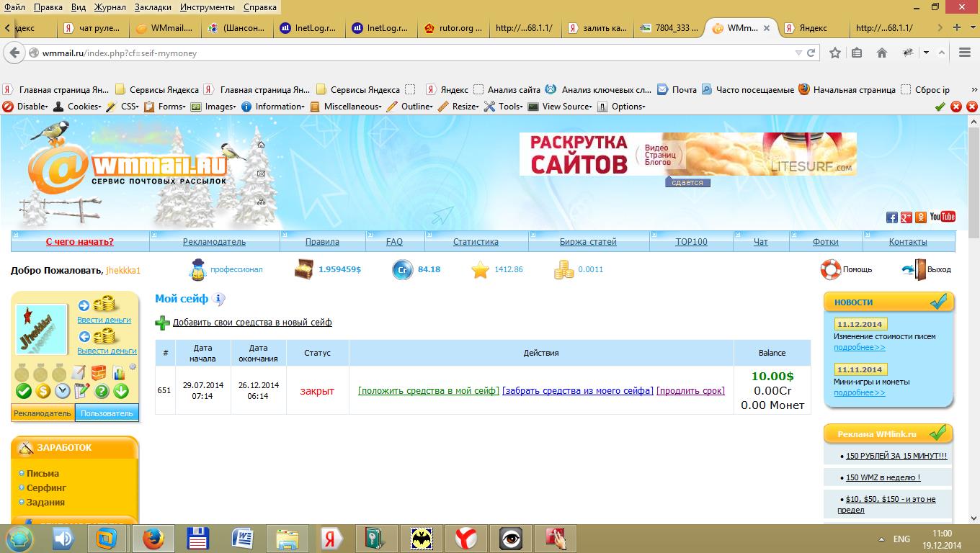This screenshot has height=553, width=980.
Task: Switch to the rutor.org browser tab
Action: [453, 28]
